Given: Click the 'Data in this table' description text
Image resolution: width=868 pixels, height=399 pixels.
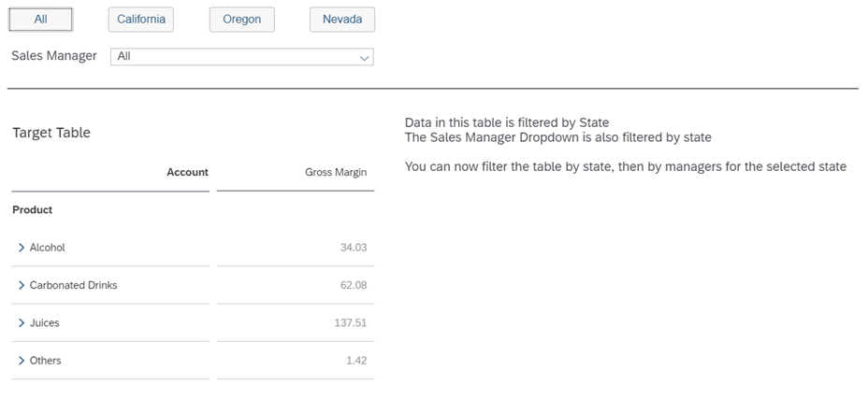Looking at the screenshot, I should coord(506,122).
